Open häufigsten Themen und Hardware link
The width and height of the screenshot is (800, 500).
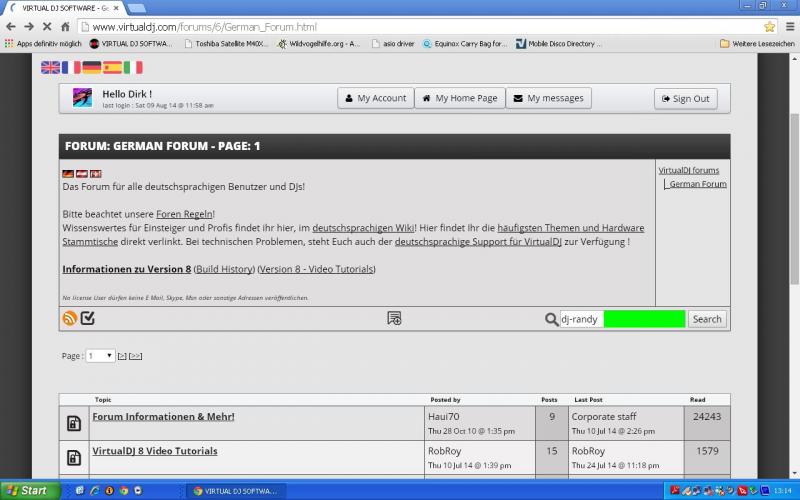point(570,228)
